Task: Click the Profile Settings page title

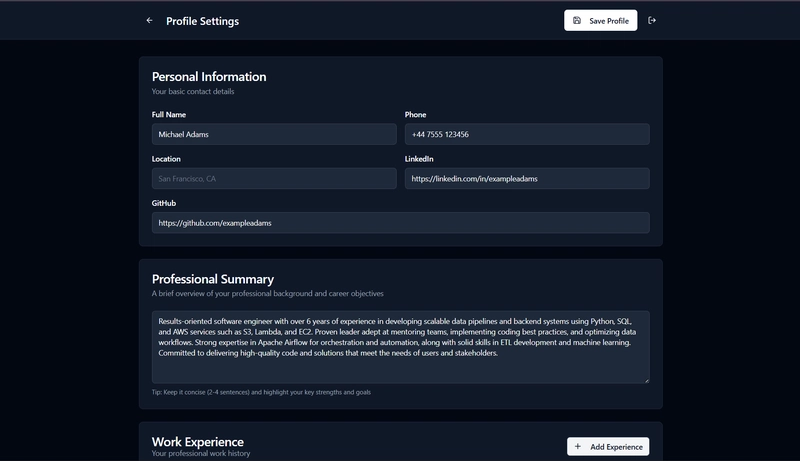Action: pos(202,21)
